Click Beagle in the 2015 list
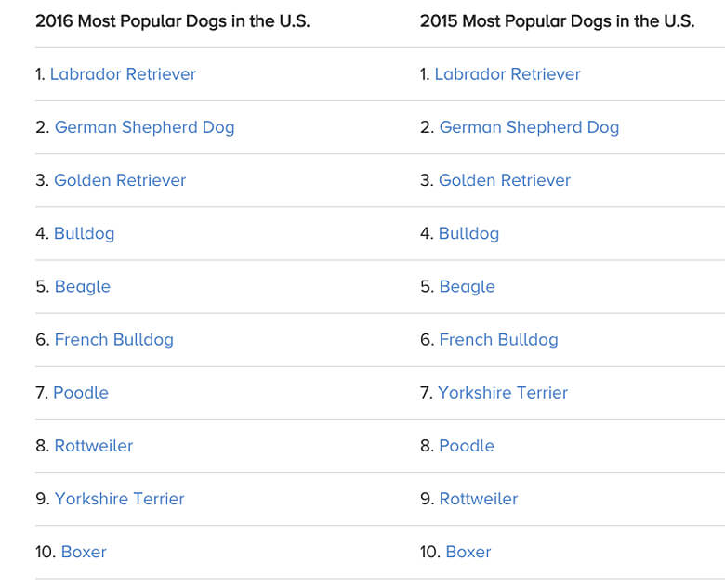The image size is (725, 588). click(x=467, y=287)
